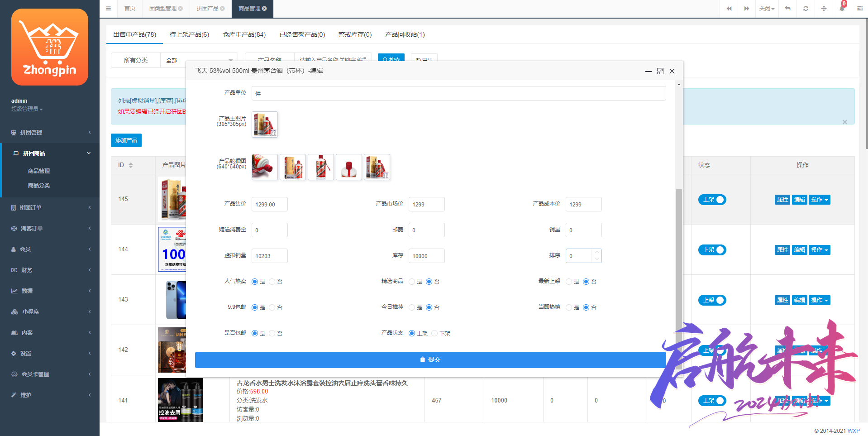Select 是 for 今日推荐

(x=412, y=307)
